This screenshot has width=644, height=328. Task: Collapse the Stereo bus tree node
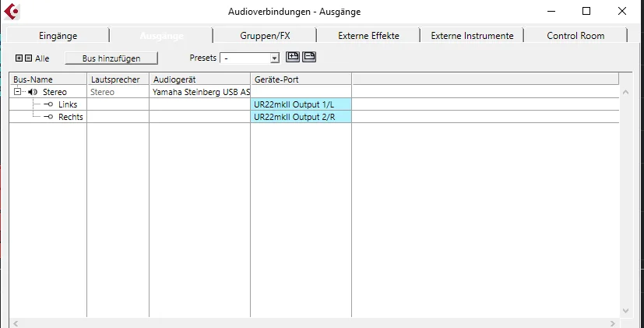17,92
